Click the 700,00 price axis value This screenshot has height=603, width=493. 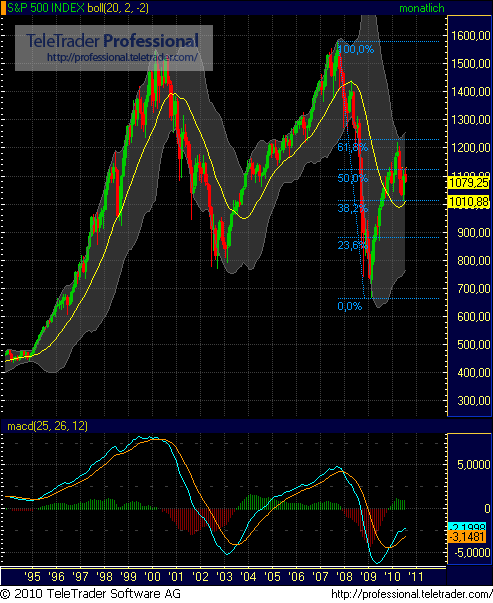[x=474, y=289]
